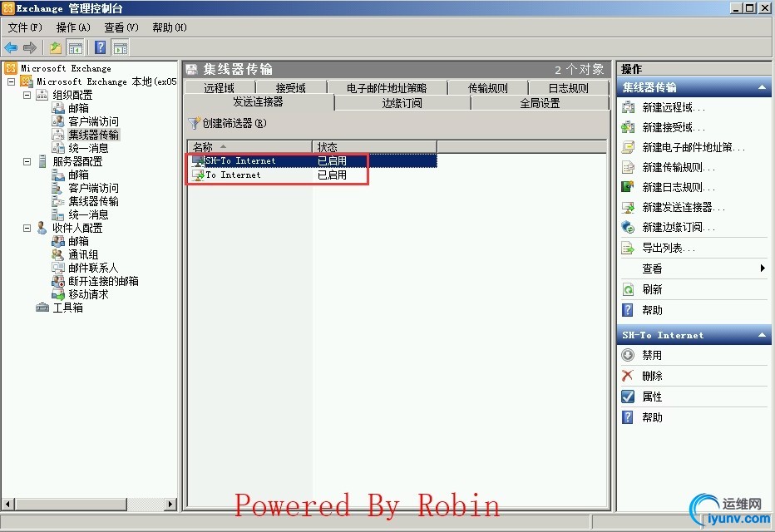Collapse the 服务器配置 tree node
775x532 pixels.
click(x=27, y=161)
